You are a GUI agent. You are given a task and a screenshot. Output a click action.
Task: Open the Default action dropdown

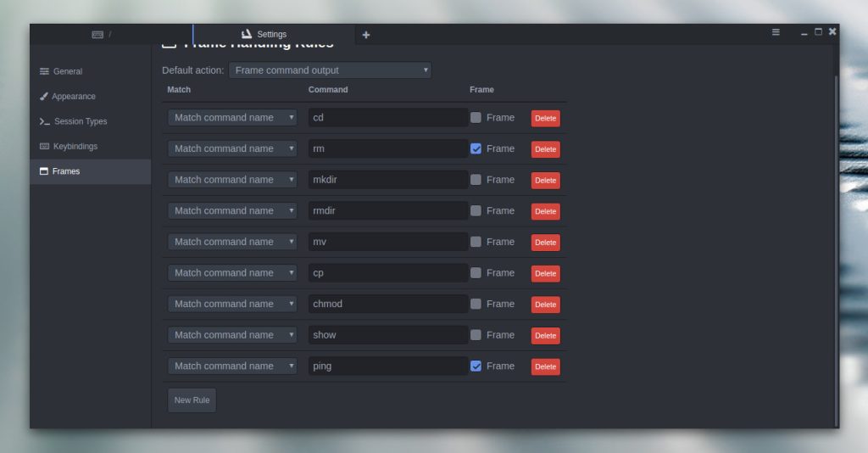(x=330, y=70)
